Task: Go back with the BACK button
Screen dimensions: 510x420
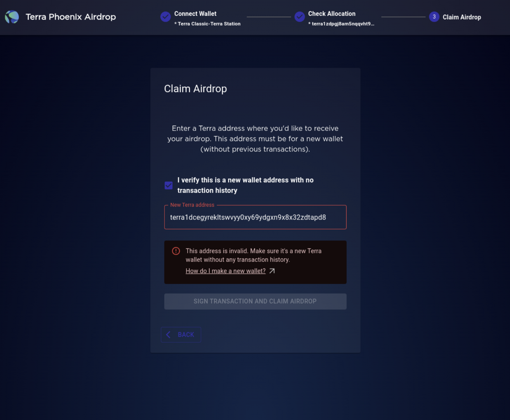Action: [181, 335]
